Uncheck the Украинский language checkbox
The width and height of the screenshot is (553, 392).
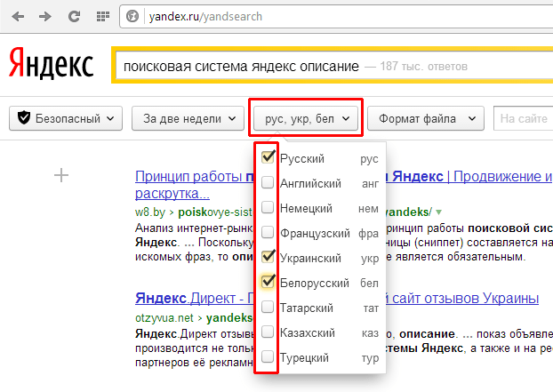click(268, 256)
